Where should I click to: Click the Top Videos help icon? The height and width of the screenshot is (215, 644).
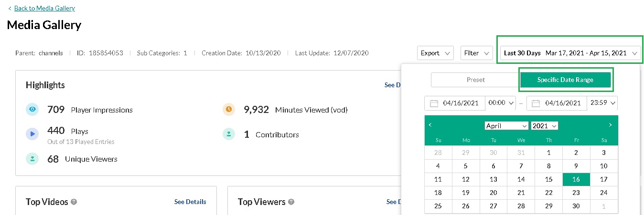pos(74,202)
